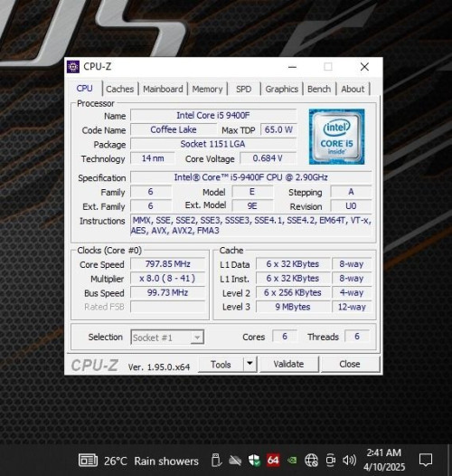Click the Core Voltage value 0.684 V
Screen dimensions: 452x476
[x=268, y=158]
